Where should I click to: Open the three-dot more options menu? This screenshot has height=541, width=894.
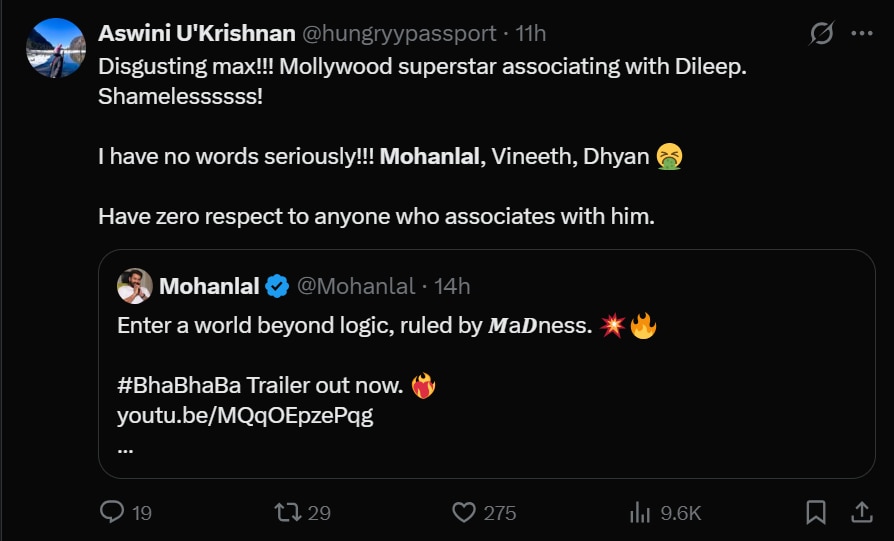tap(861, 34)
